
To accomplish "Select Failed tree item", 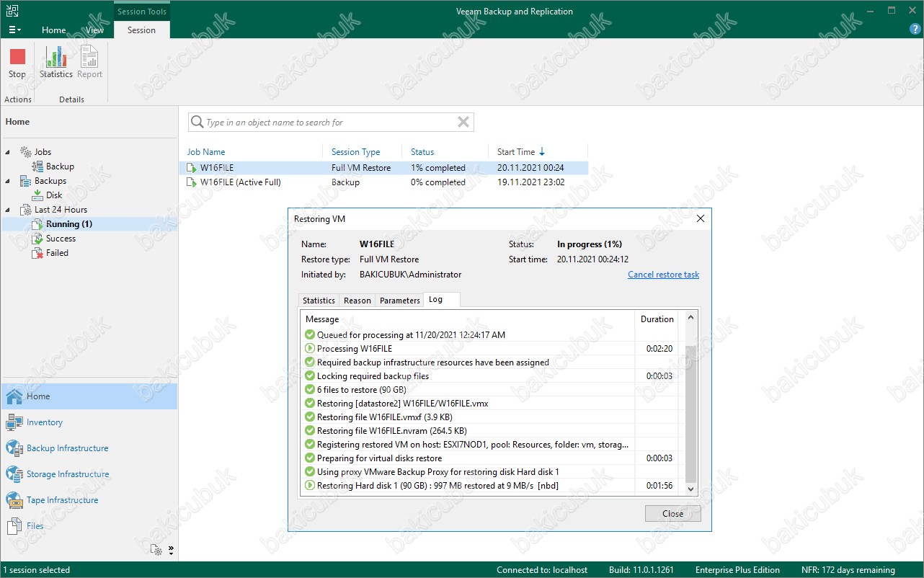I will click(57, 253).
